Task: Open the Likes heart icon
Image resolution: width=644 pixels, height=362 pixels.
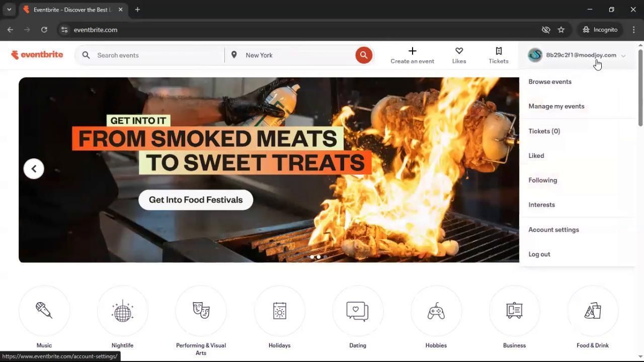Action: tap(459, 51)
